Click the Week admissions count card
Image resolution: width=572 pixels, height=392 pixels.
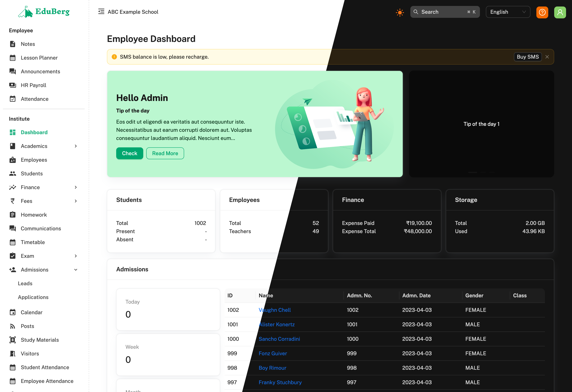click(168, 355)
